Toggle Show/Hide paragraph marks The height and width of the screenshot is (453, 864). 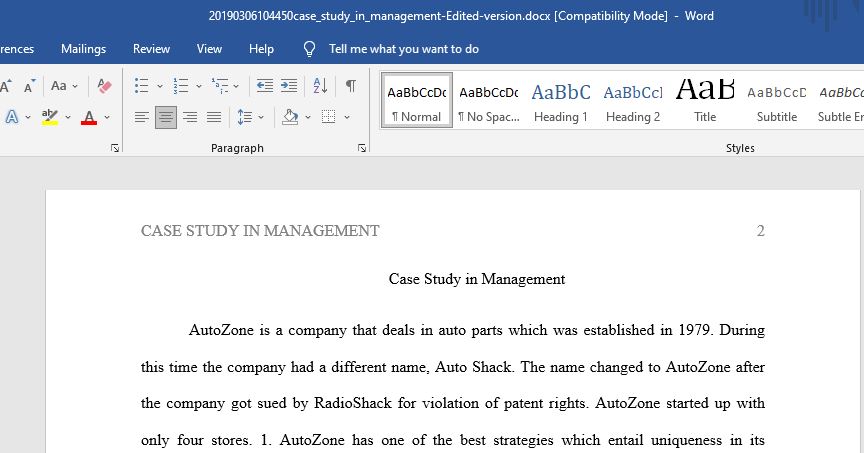[350, 86]
